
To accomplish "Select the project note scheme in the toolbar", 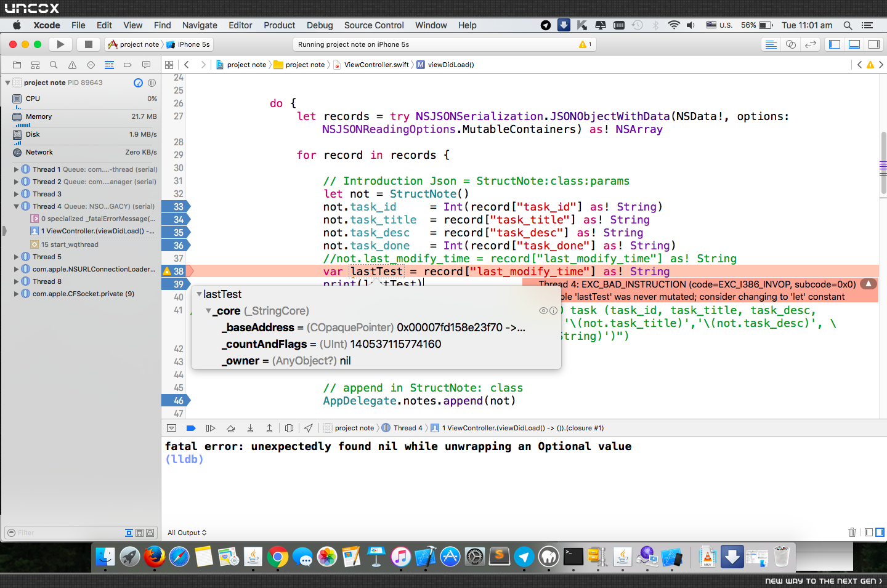I will click(x=134, y=44).
